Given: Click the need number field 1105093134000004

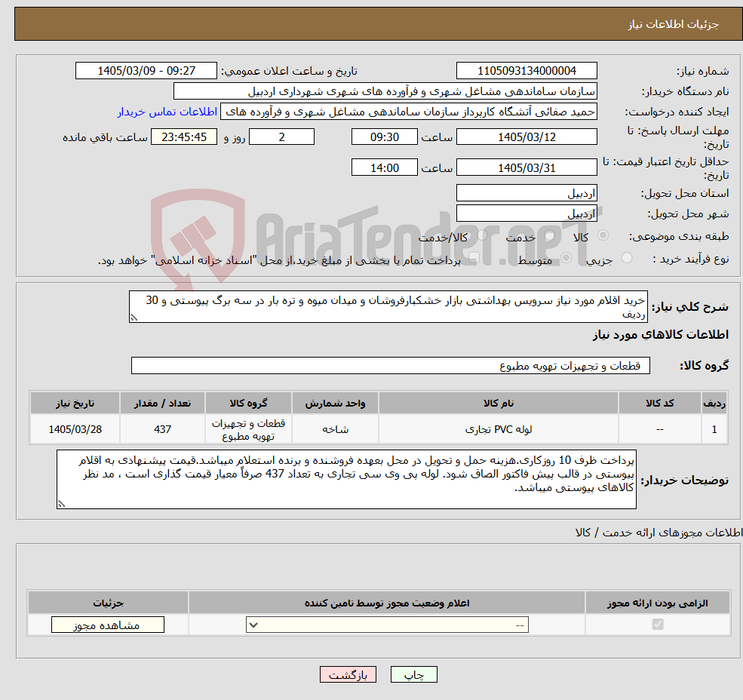Looking at the screenshot, I should tap(527, 71).
